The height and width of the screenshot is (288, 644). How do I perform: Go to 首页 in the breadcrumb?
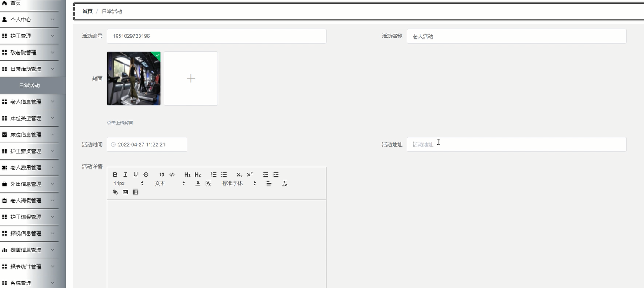coord(87,11)
